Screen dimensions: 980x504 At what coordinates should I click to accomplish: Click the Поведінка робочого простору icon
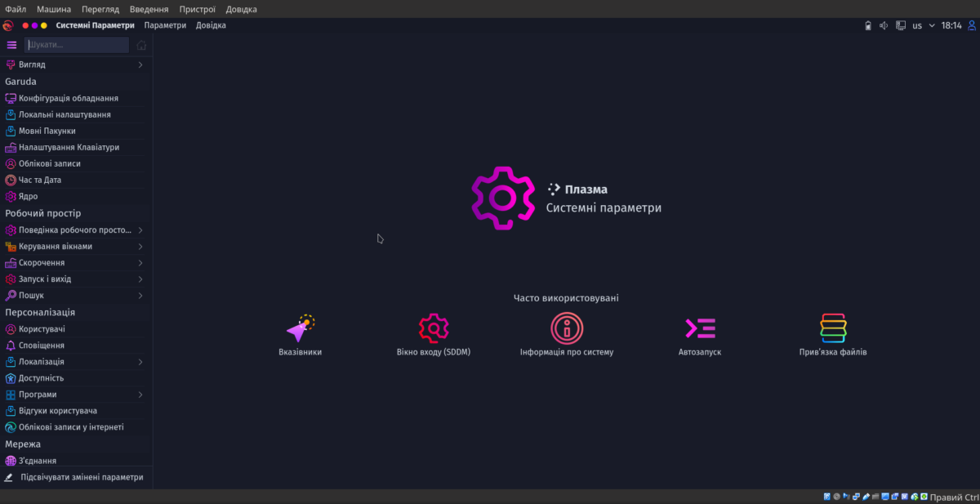[11, 230]
